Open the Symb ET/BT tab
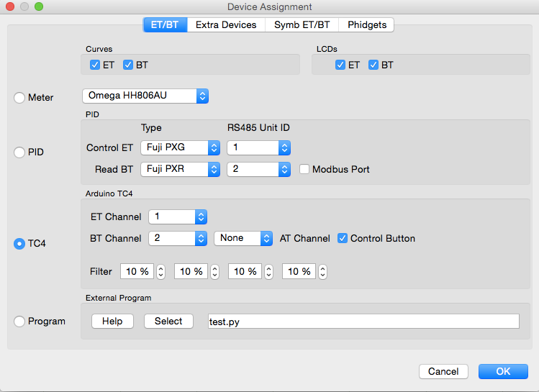This screenshot has height=392, width=539. point(302,24)
